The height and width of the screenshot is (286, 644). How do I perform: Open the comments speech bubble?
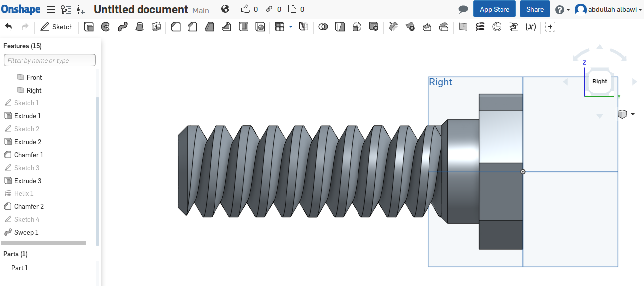tap(463, 9)
